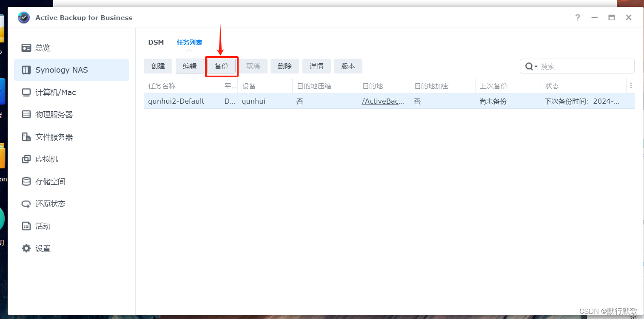The width and height of the screenshot is (644, 319).
Task: Sort by 目的地 column header
Action: pos(384,86)
